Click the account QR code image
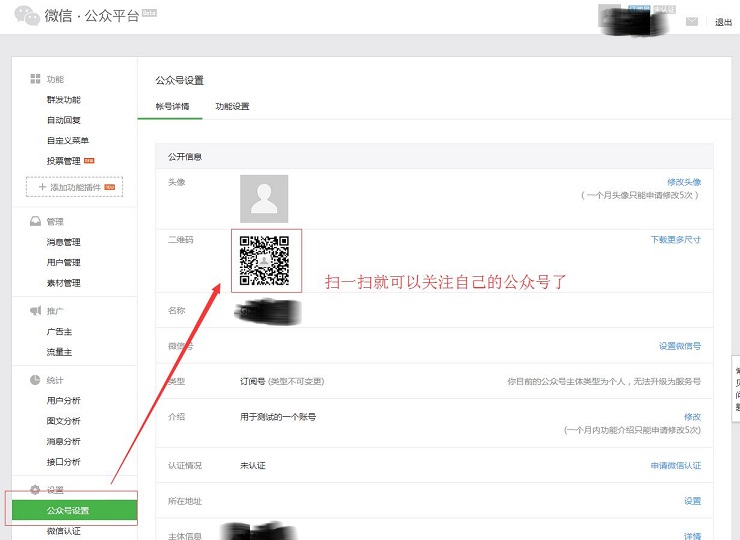The width and height of the screenshot is (740, 540). tap(264, 261)
